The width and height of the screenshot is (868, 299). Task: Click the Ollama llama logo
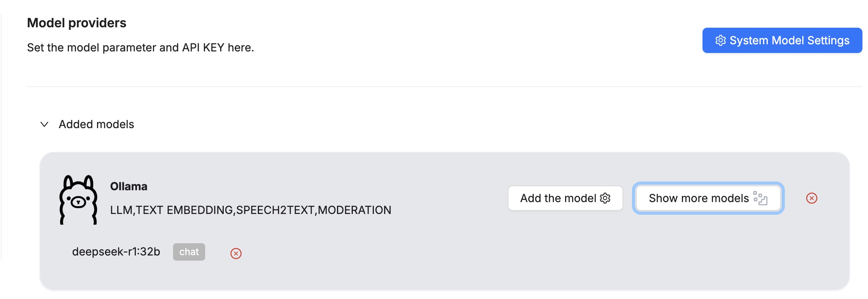78,200
